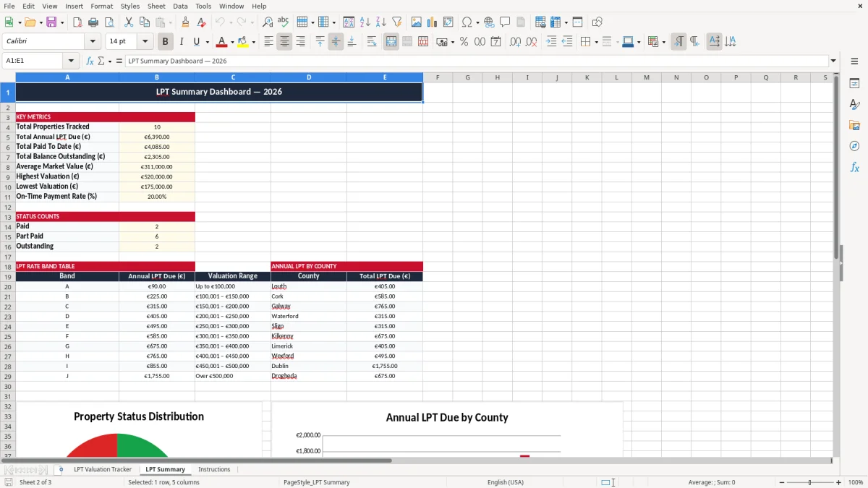Format selected cells as date
Screen dimensions: 868x488
[495, 42]
